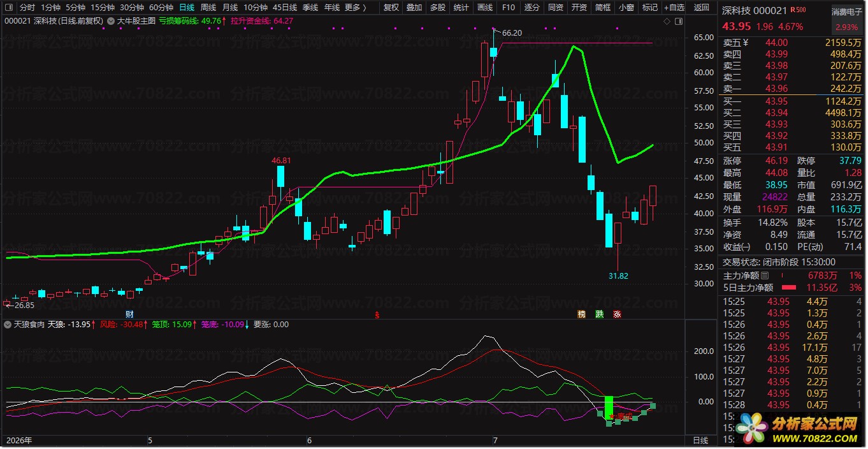Expand the 更多 periods dropdown
The image size is (868, 449).
356,8
